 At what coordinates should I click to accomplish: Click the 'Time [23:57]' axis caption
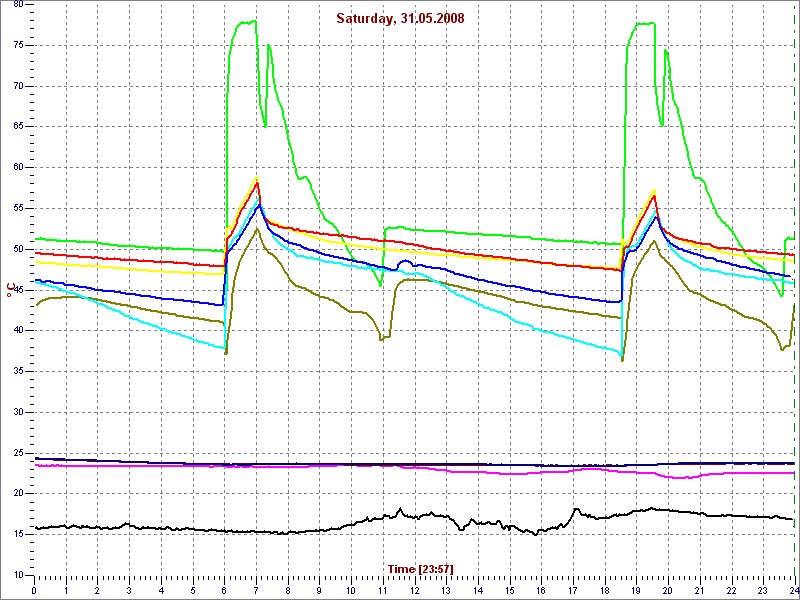[x=420, y=568]
